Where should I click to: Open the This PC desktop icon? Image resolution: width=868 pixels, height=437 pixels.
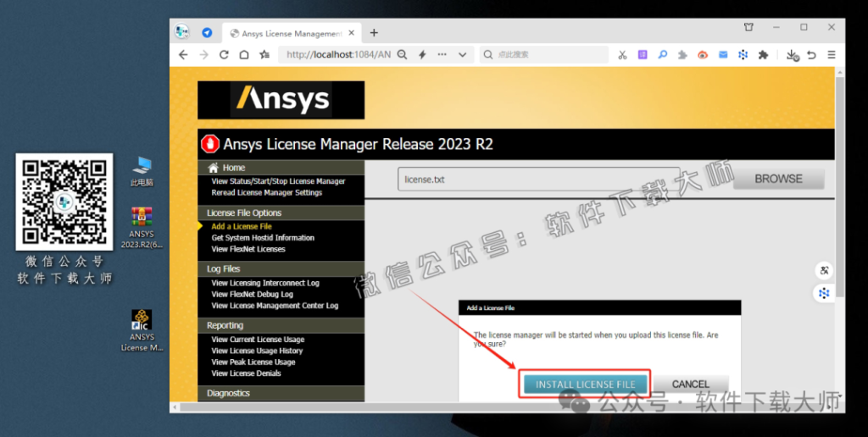[x=142, y=171]
